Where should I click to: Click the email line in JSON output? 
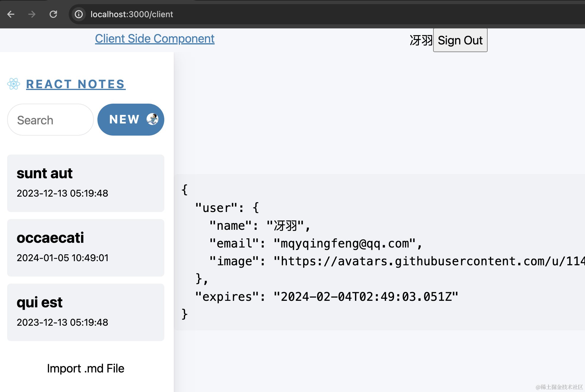pyautogui.click(x=315, y=244)
